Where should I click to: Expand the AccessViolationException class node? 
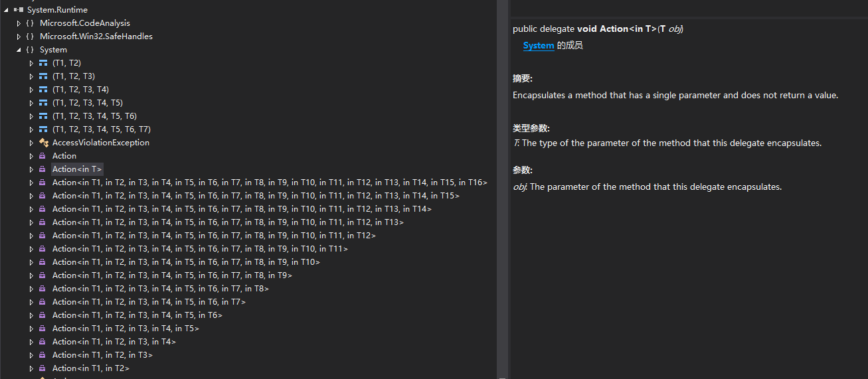tap(31, 143)
